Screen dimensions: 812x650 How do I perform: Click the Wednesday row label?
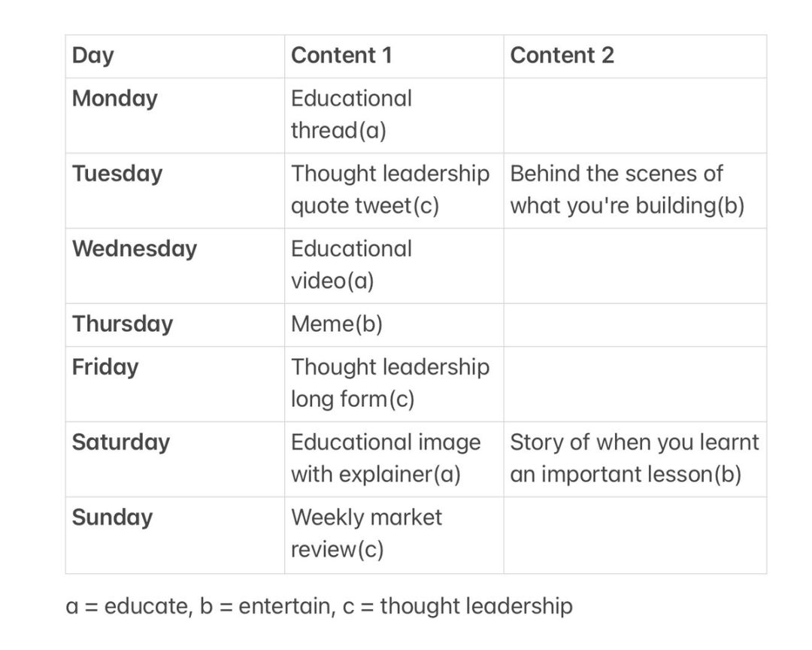135,249
